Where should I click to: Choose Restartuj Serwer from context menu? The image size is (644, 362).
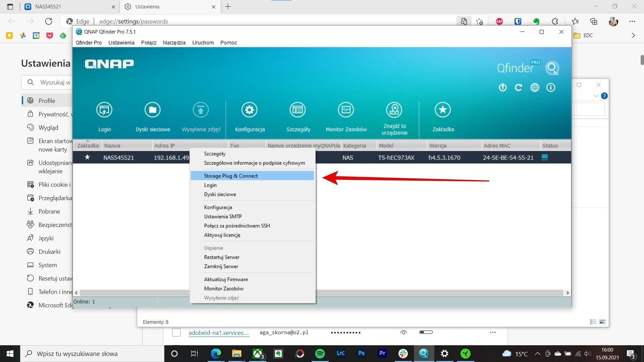click(252, 257)
